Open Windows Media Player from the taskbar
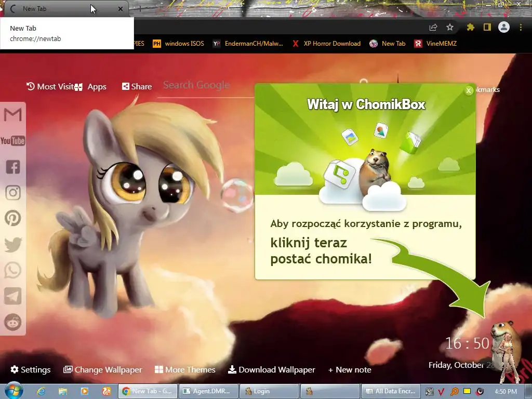This screenshot has height=399, width=532. coord(85,391)
